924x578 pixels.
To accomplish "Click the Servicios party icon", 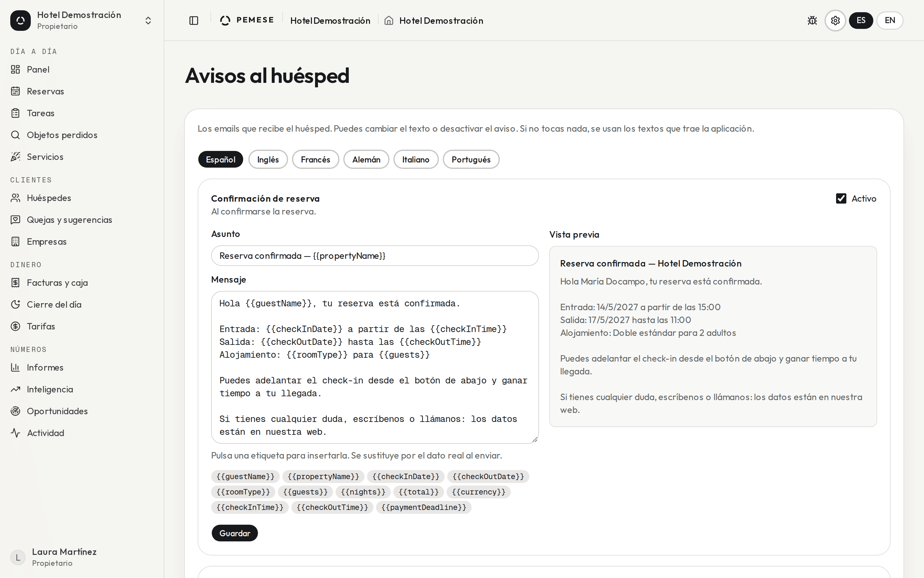I will pyautogui.click(x=15, y=156).
